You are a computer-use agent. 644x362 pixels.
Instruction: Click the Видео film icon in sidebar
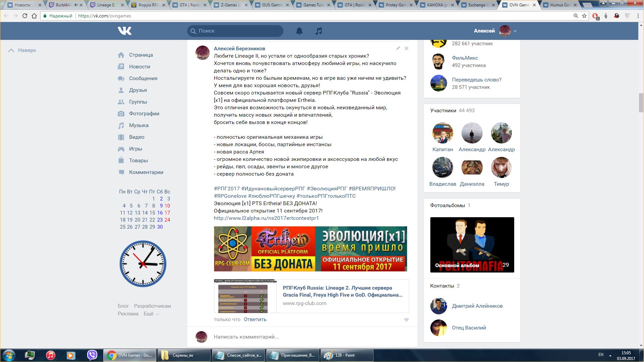click(x=121, y=137)
